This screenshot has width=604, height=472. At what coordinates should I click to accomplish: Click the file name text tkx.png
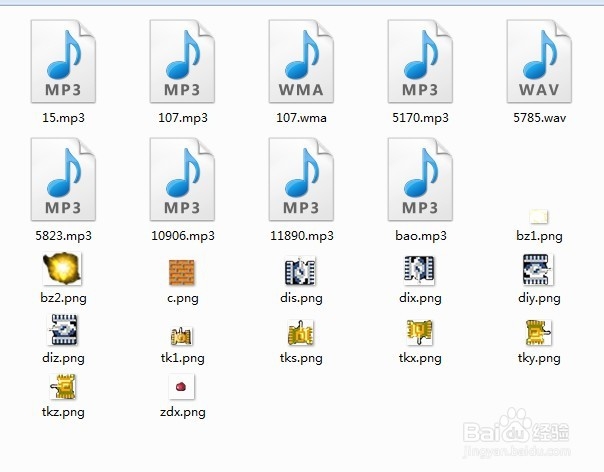coord(420,358)
